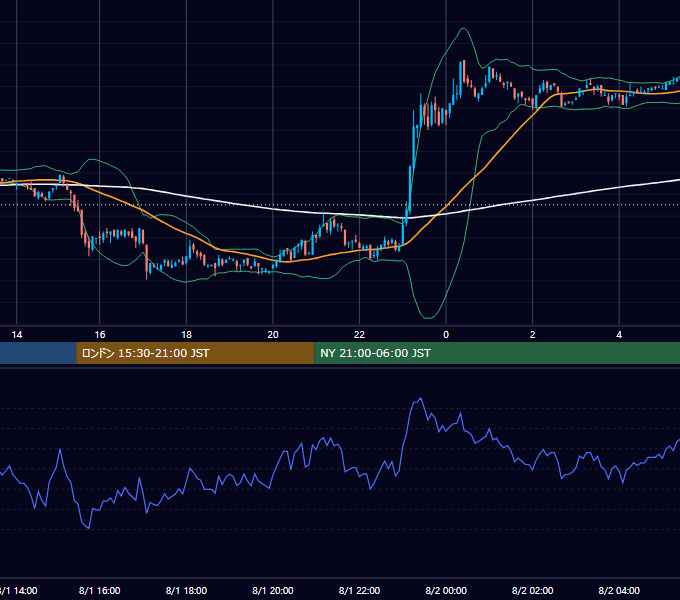Screen dimensions: 680x600
Task: Click the 2 label on price chart axis
Action: pyautogui.click(x=533, y=335)
